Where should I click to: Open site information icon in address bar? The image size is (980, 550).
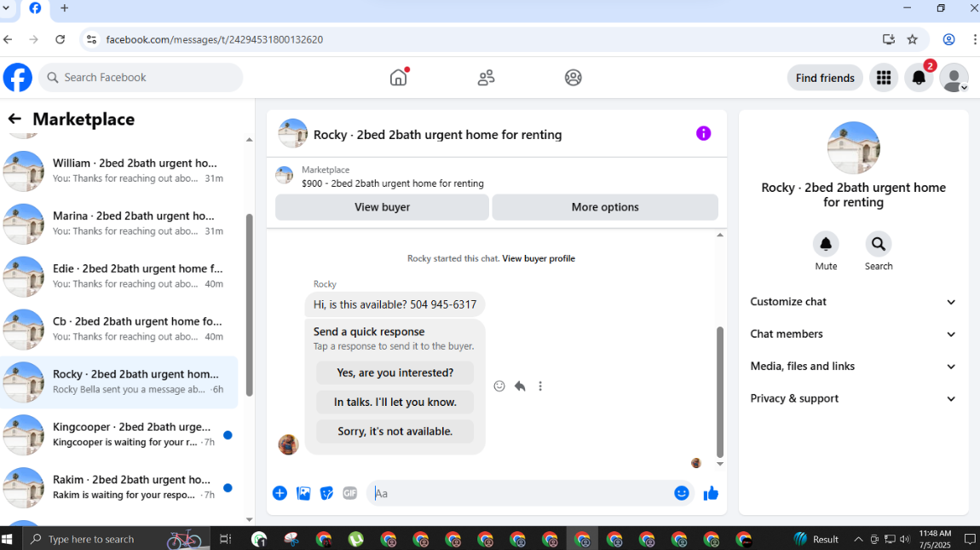[91, 39]
